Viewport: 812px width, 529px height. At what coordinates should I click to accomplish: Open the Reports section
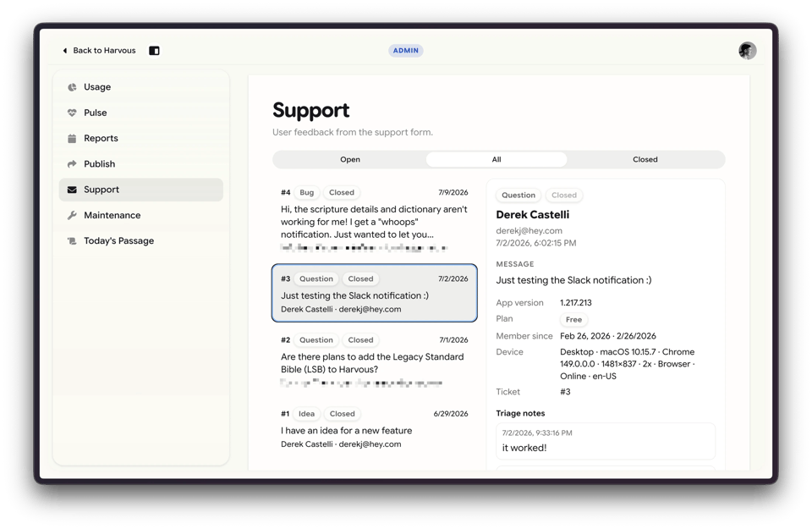141,138
